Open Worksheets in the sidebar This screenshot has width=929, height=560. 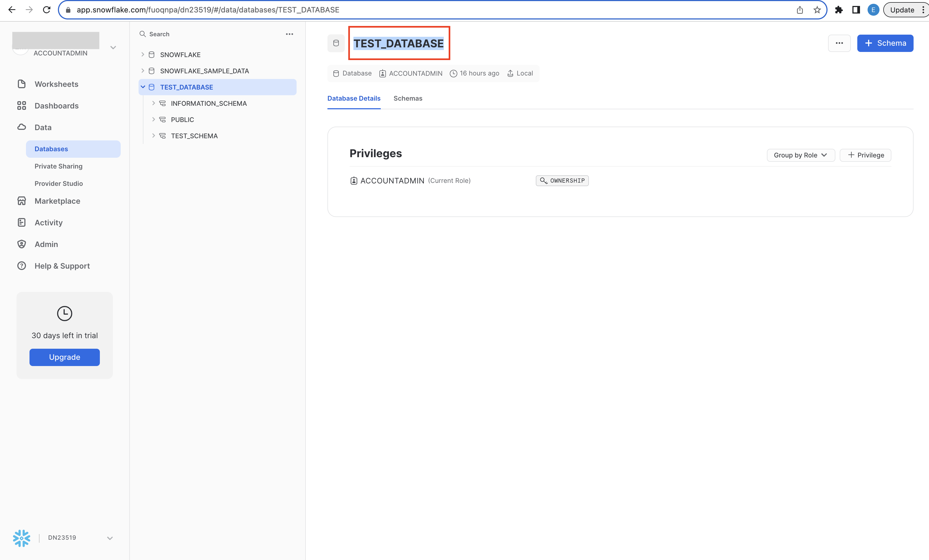tap(57, 84)
